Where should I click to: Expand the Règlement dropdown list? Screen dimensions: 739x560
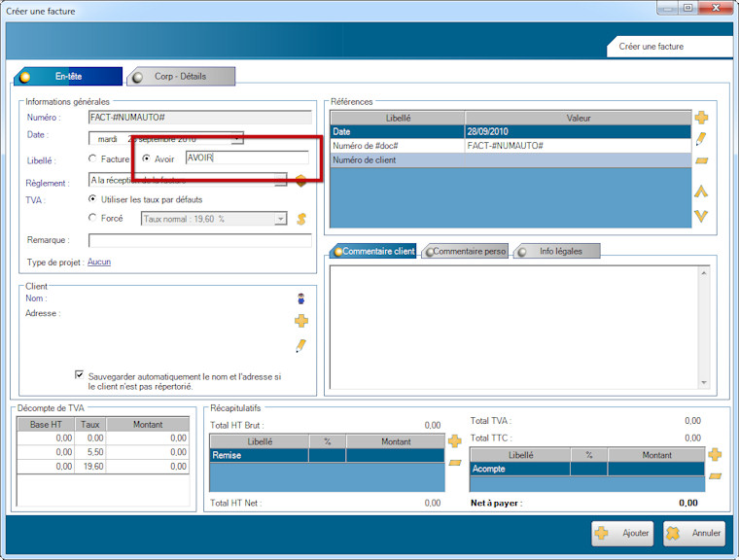[x=280, y=180]
